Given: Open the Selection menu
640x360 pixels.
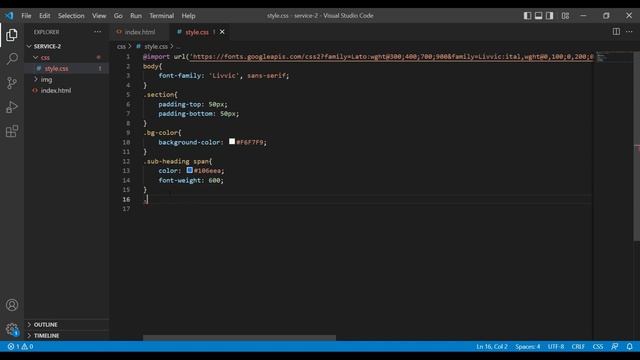Looking at the screenshot, I should [x=71, y=16].
